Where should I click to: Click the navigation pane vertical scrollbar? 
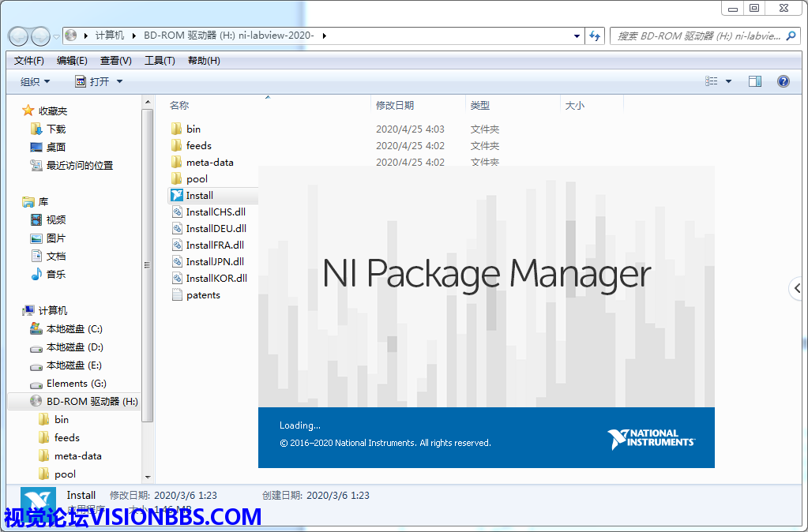(148, 265)
